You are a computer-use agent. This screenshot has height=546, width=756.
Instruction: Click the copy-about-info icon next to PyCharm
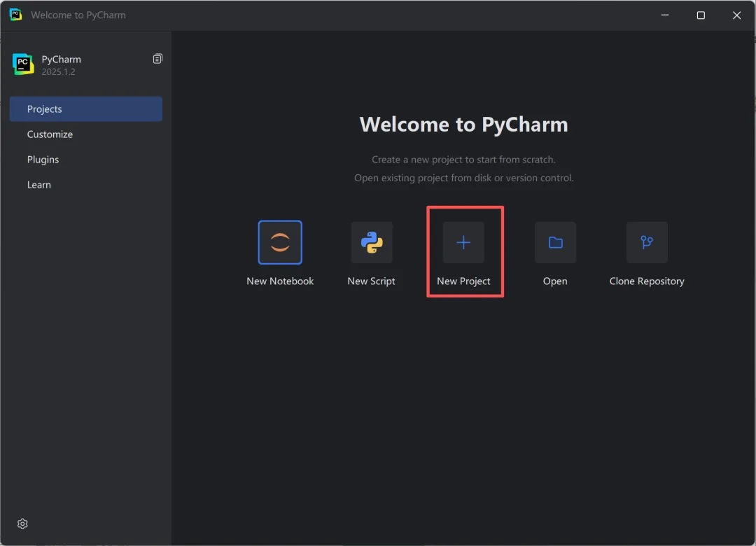(x=157, y=59)
